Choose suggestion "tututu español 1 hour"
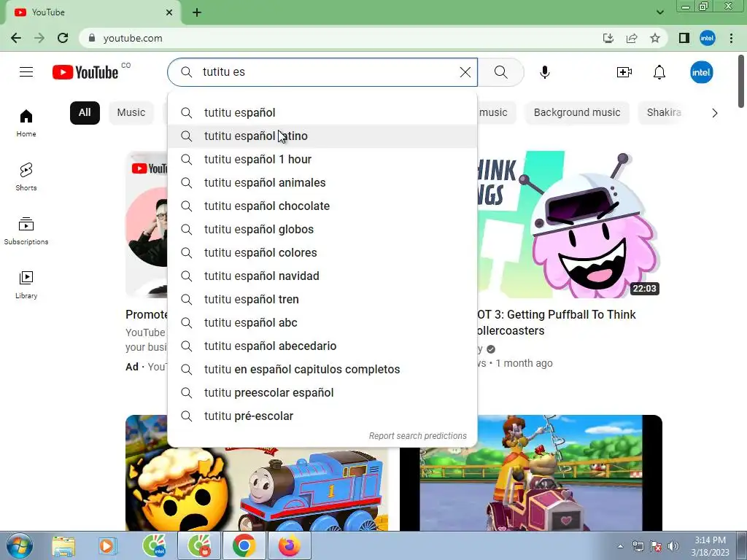The width and height of the screenshot is (747, 560). [322, 160]
